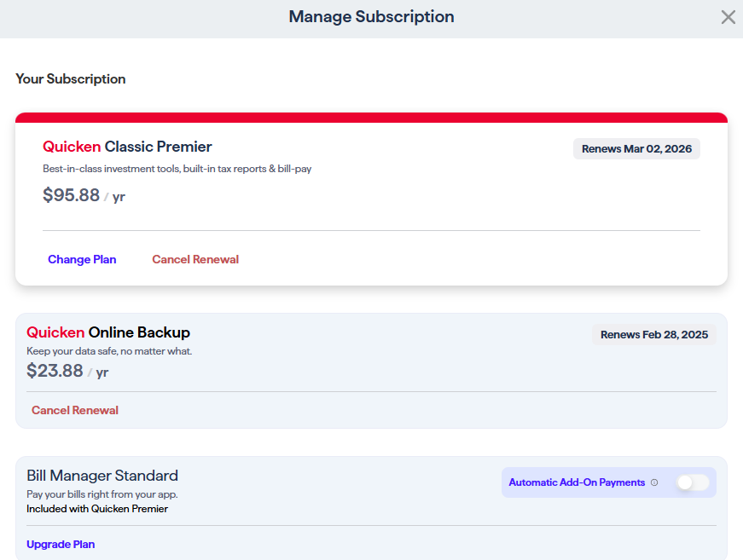Open the Change Plan link
The height and width of the screenshot is (560, 743).
pos(82,259)
